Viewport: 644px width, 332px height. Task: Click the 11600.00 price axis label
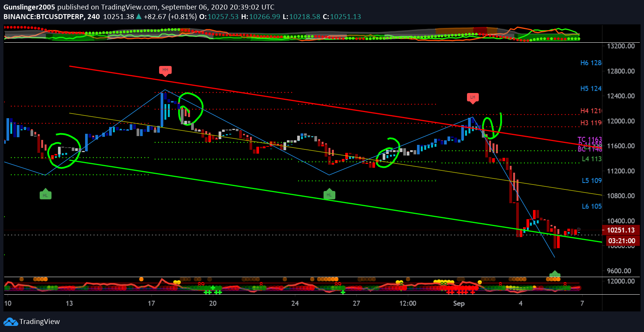(x=621, y=146)
